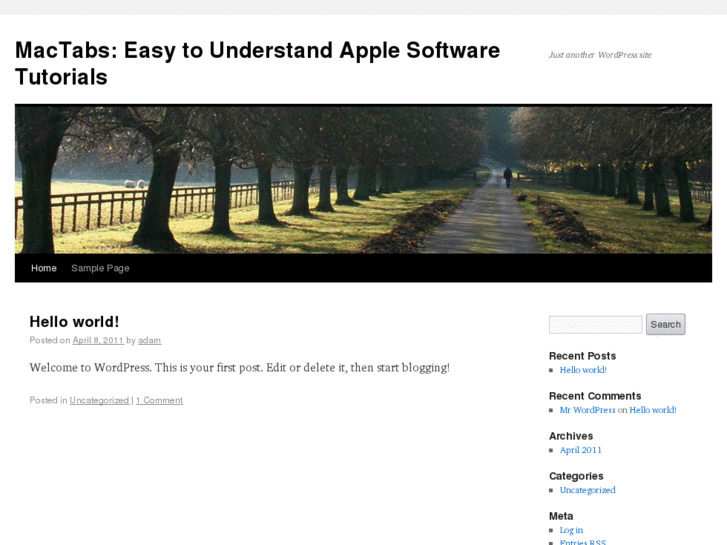The image size is (727, 545).
Task: Open the Hello world! post title
Action: 74,321
